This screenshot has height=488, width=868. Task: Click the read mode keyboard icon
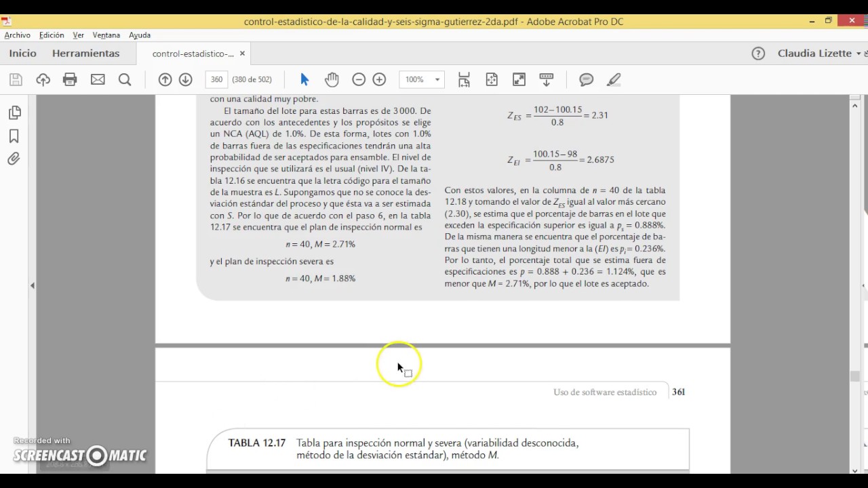[547, 80]
